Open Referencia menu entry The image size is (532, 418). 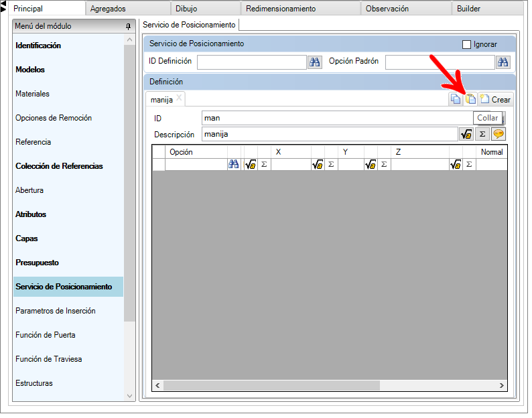pyautogui.click(x=33, y=142)
